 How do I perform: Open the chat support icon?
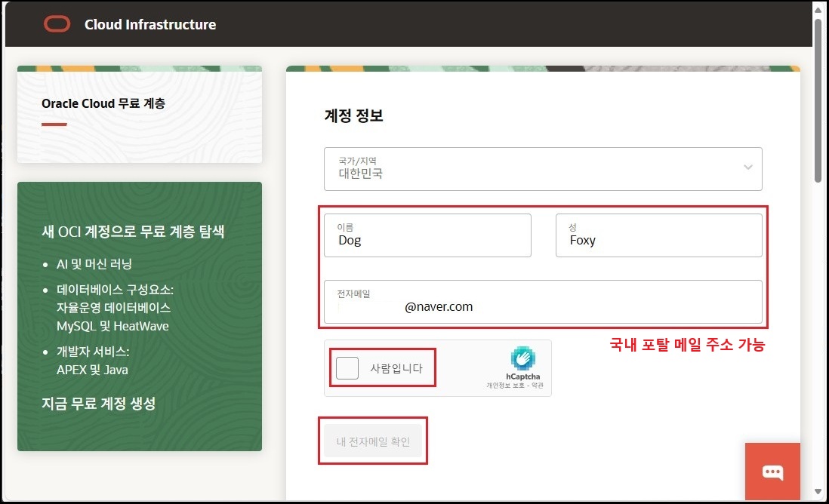coord(772,472)
